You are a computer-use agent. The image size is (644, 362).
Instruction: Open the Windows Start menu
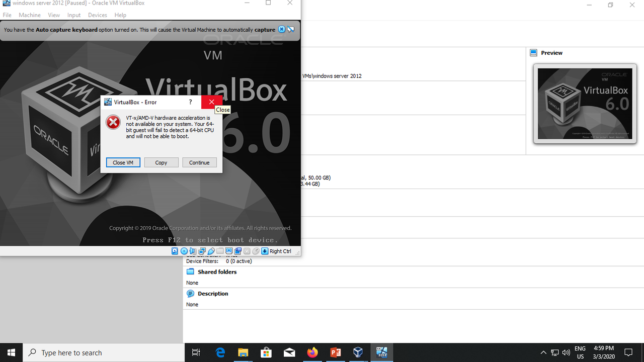[12, 352]
